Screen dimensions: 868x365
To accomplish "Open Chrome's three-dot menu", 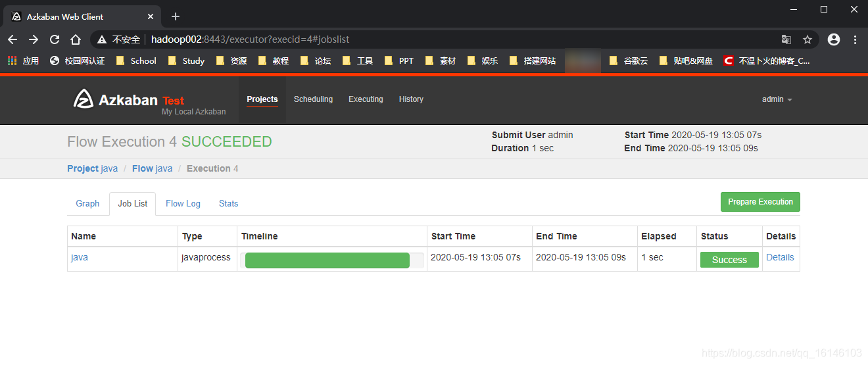I will tap(855, 39).
